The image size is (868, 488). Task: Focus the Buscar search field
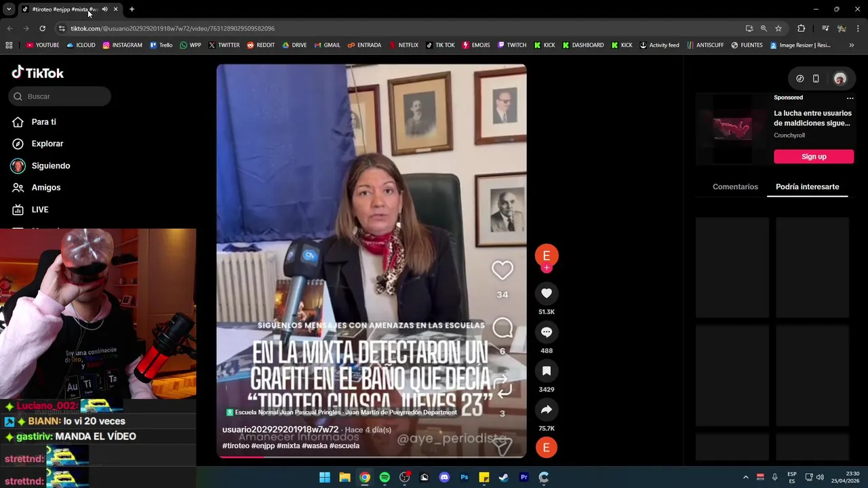[x=60, y=96]
